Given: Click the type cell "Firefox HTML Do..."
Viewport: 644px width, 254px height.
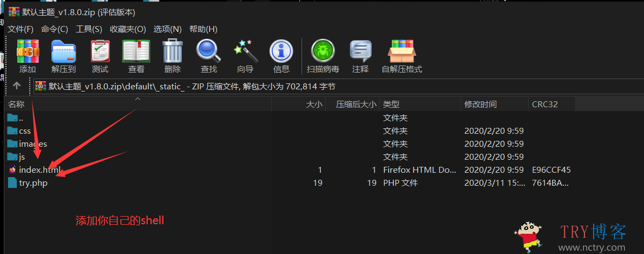Looking at the screenshot, I should (419, 170).
